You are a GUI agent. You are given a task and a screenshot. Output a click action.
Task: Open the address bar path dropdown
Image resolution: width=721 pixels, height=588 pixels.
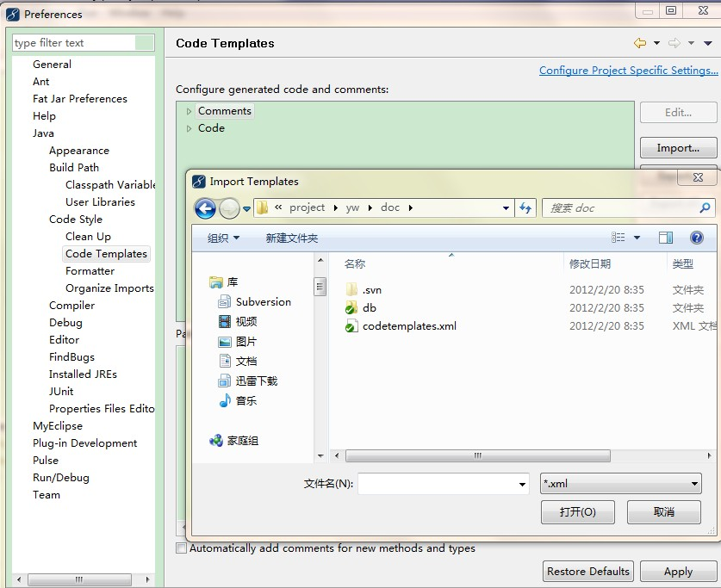pos(506,208)
